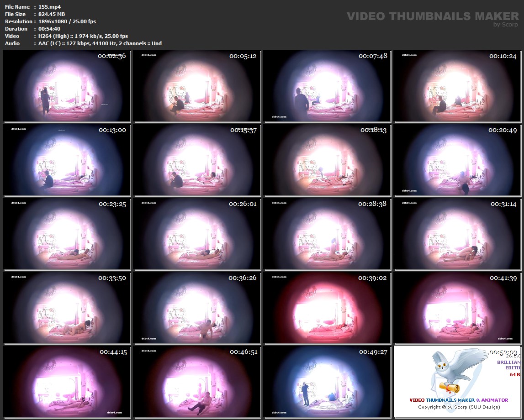Select the thumbnail stamped 00:49:27
The width and height of the screenshot is (524, 420).
pyautogui.click(x=327, y=382)
